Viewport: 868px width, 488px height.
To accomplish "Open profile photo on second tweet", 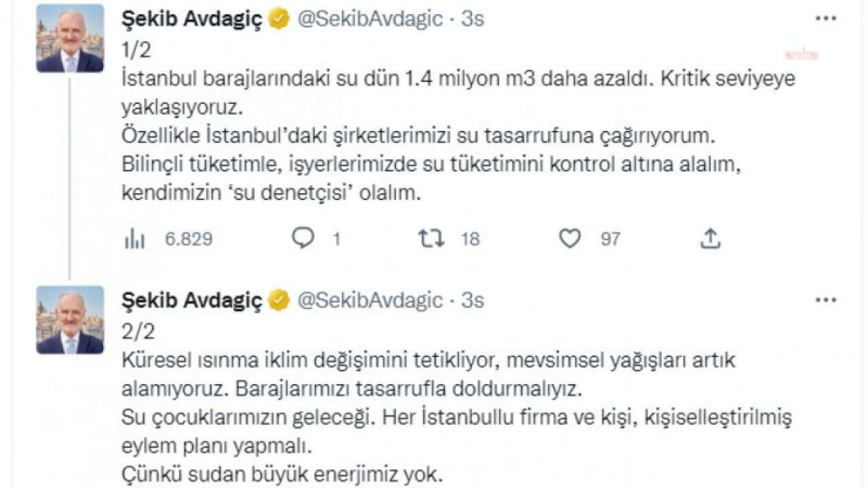I will tap(70, 320).
